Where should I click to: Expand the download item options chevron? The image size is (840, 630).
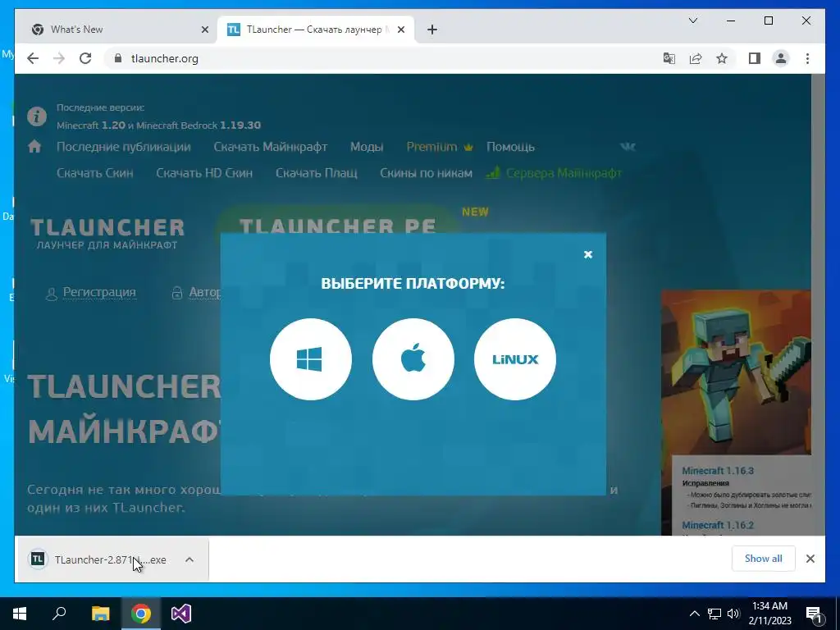[189, 559]
